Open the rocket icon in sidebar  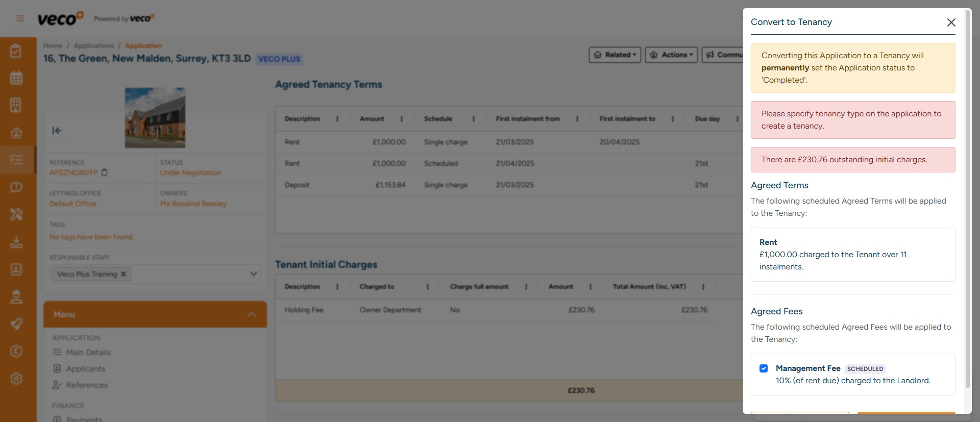coord(16,324)
